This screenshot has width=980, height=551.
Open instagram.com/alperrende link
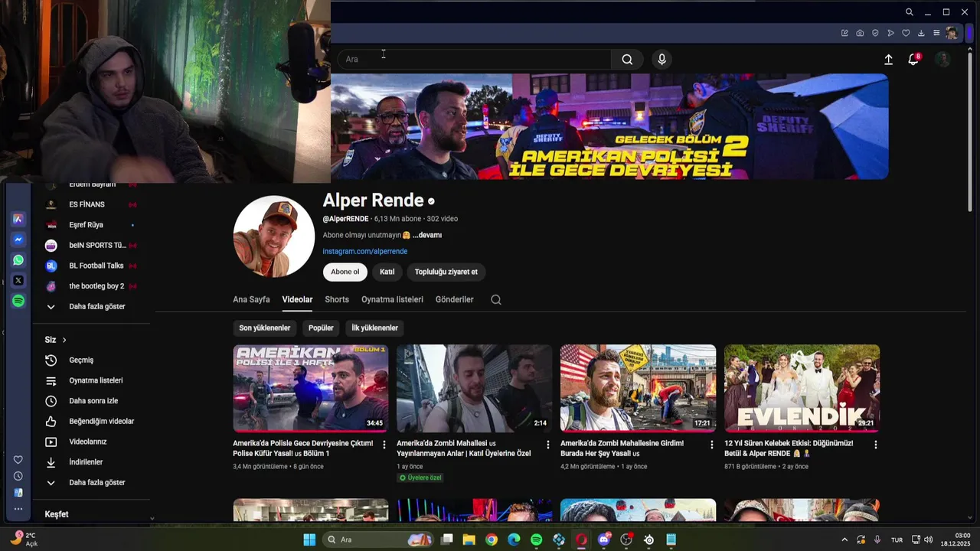(x=365, y=251)
